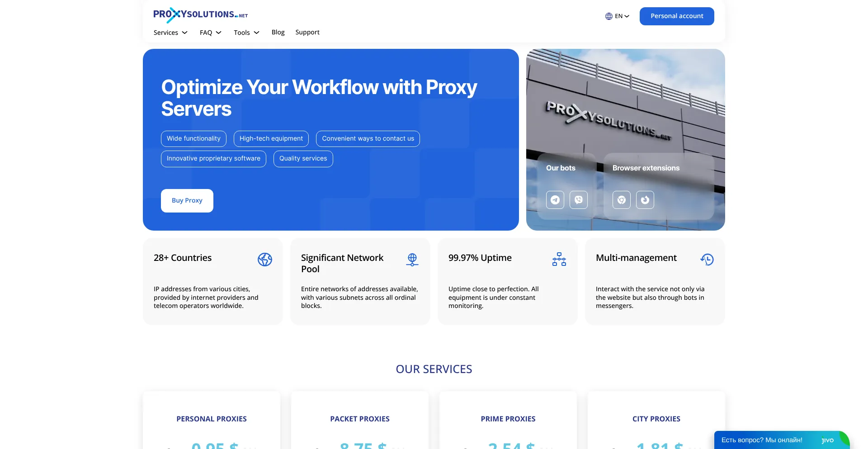The image size is (868, 449).
Task: Click the clock icon beside Multi-management
Action: [707, 260]
